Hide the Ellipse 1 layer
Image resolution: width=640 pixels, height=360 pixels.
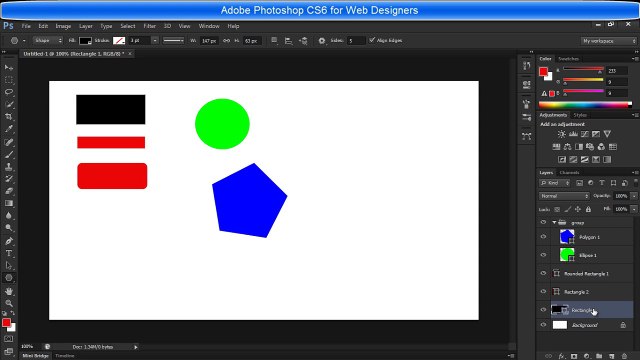coord(543,255)
